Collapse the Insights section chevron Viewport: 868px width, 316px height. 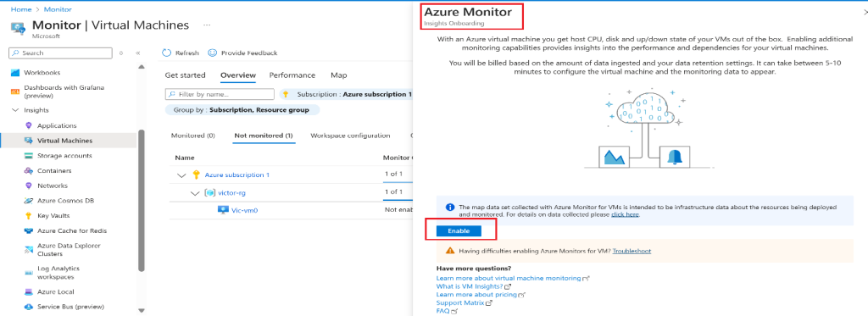click(15, 110)
